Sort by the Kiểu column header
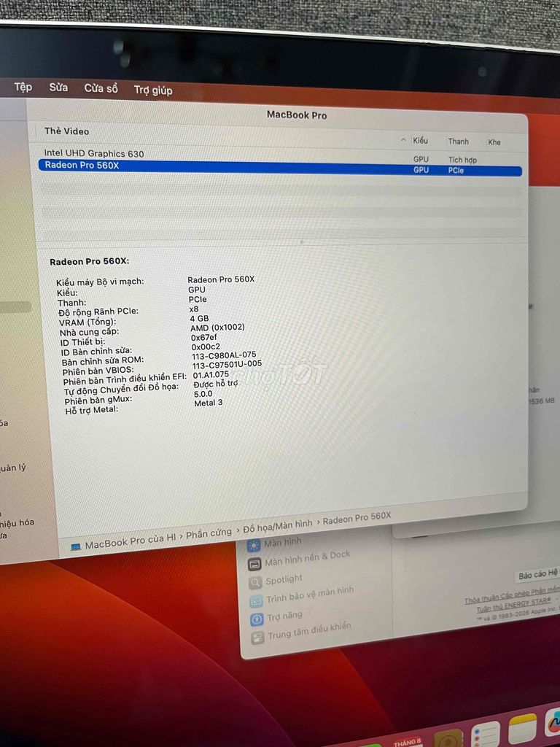The width and height of the screenshot is (560, 747). [420, 141]
